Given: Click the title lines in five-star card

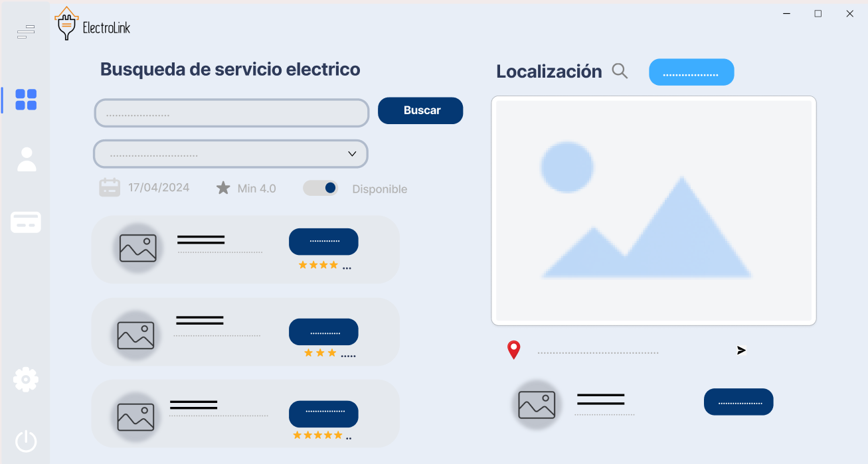Looking at the screenshot, I should pos(194,404).
